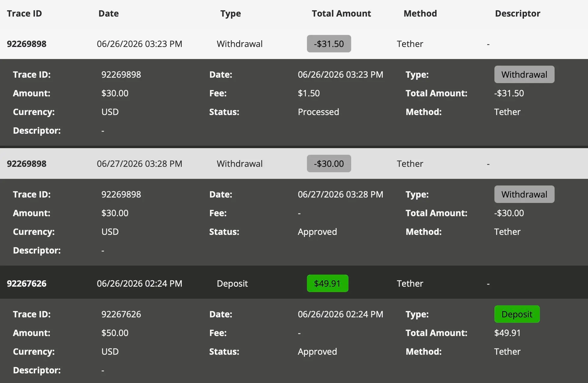This screenshot has height=383, width=588.
Task: Select the $50.00 amount value
Action: coord(115,333)
